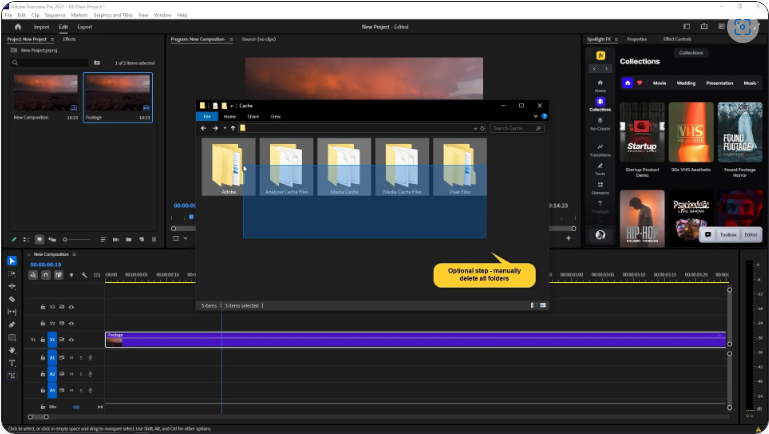Open Editor button in Spotlight FX
Image resolution: width=769 pixels, height=434 pixels.
[751, 235]
